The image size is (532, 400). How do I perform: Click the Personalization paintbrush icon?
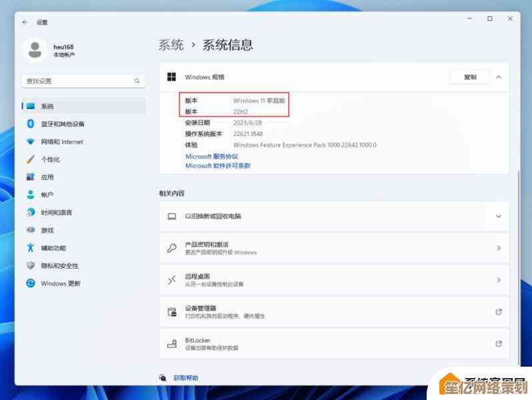[x=30, y=159]
